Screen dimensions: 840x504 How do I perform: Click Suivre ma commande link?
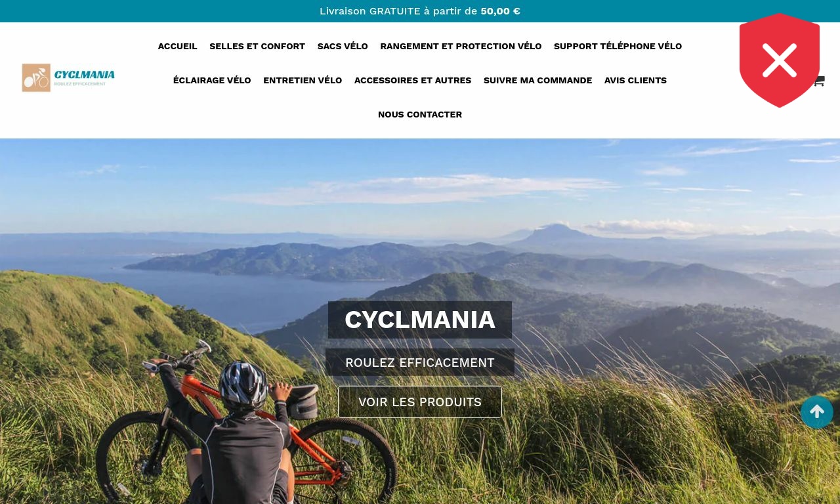[x=537, y=80]
